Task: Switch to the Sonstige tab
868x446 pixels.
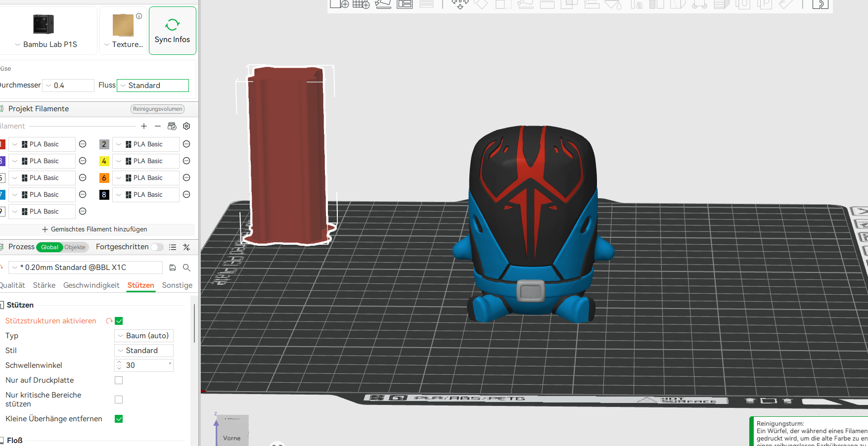Action: point(177,285)
